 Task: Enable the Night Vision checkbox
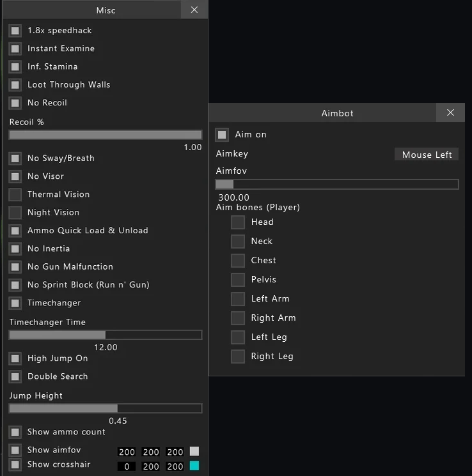click(15, 213)
